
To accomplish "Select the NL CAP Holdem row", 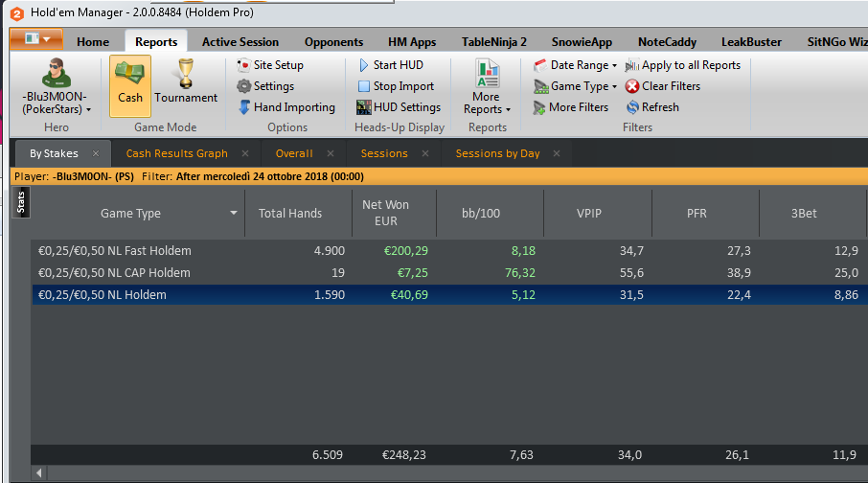I will [x=449, y=272].
